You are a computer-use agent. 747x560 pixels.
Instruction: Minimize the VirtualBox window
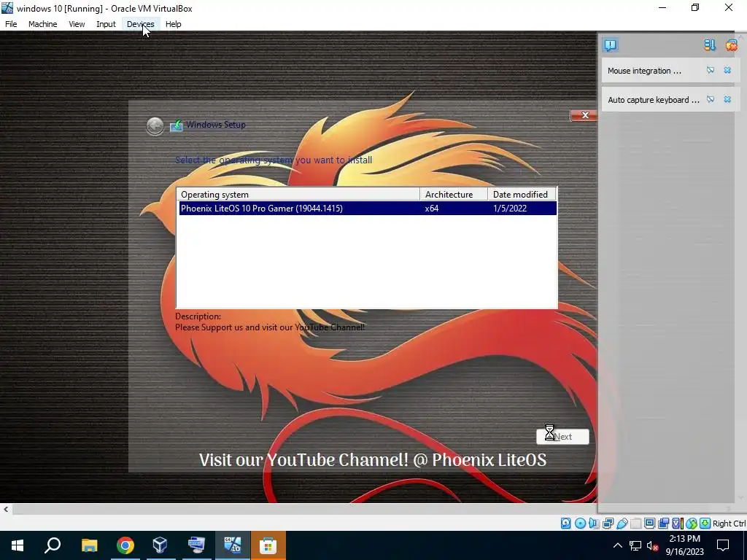tap(662, 7)
